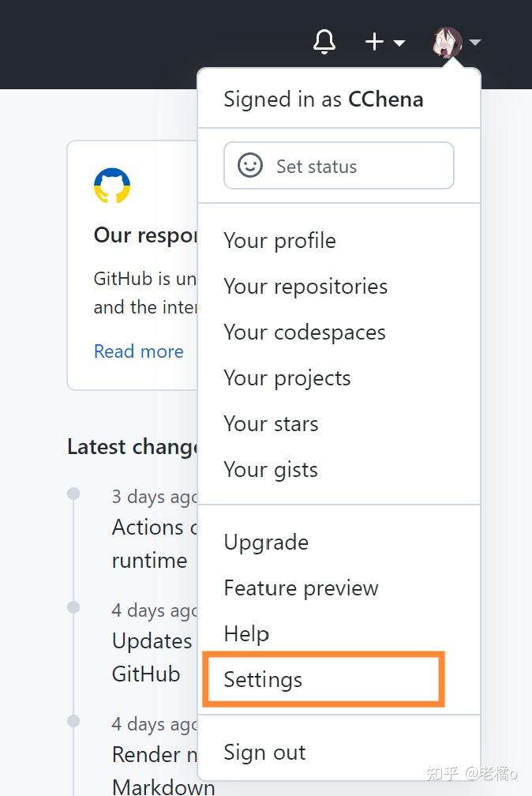Go to Your repositories
Viewport: 532px width, 796px height.
click(305, 287)
